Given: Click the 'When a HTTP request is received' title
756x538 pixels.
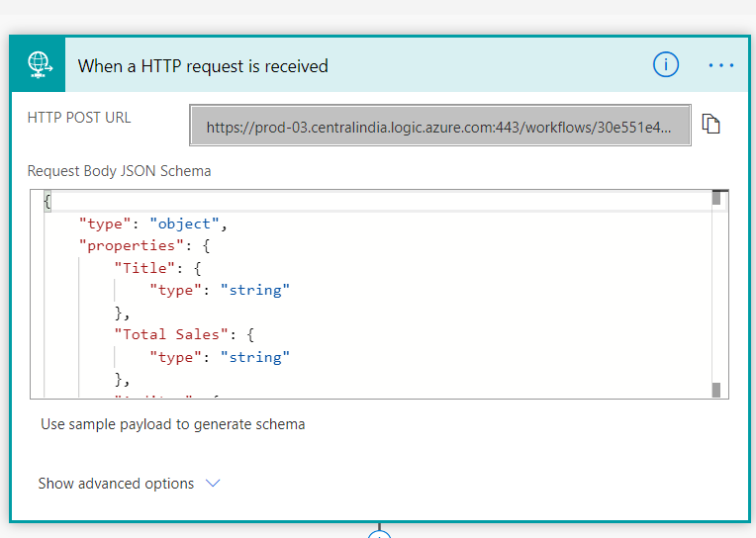Looking at the screenshot, I should tap(203, 66).
